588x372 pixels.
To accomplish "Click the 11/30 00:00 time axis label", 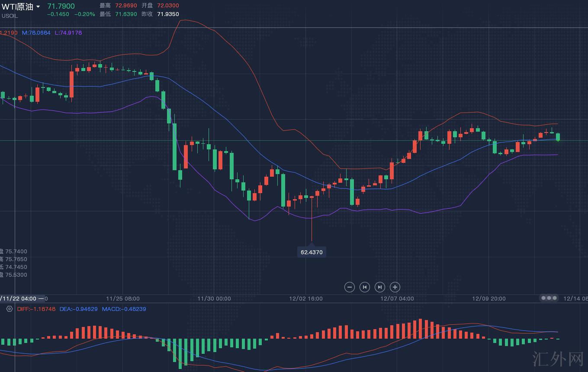I will pyautogui.click(x=214, y=298).
